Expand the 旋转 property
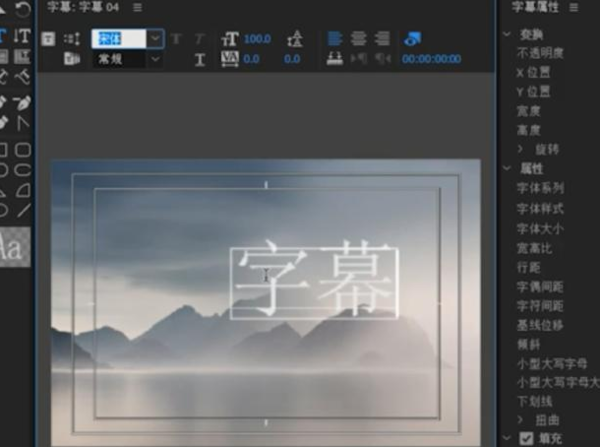This screenshot has height=447, width=600. coord(520,149)
